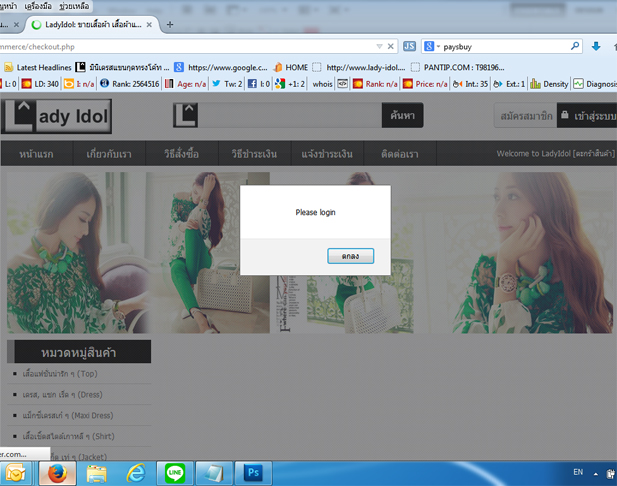The width and height of the screenshot is (617, 486).
Task: Open the วิธีชำระเงิน menu item
Action: 255,153
